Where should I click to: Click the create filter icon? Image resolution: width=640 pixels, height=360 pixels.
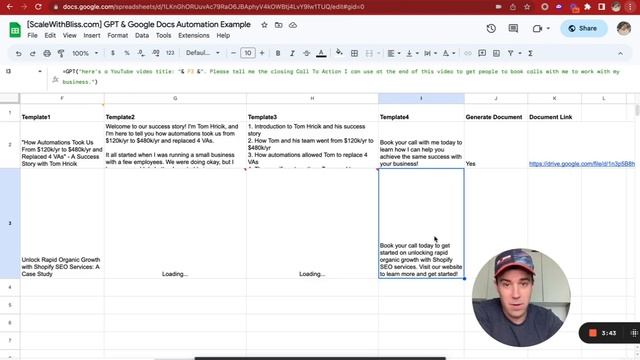(x=511, y=53)
